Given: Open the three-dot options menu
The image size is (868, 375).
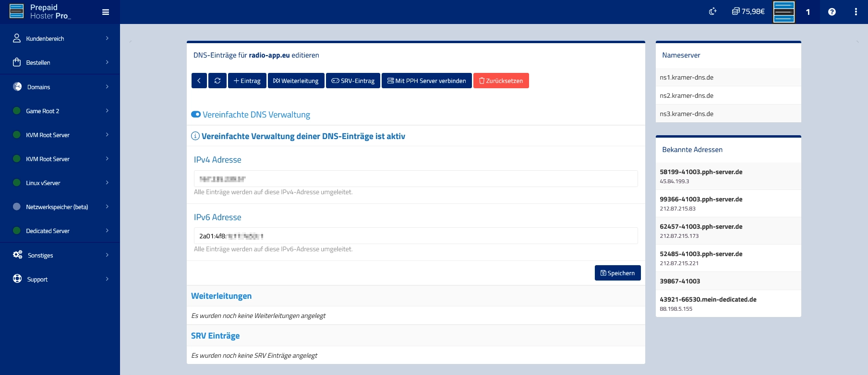Looking at the screenshot, I should tap(856, 12).
